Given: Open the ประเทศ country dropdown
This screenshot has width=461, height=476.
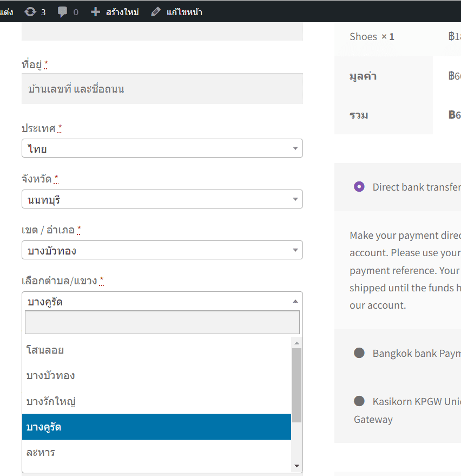Looking at the screenshot, I should 162,148.
